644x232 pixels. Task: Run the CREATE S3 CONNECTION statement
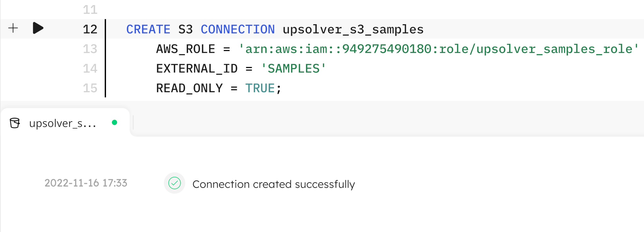pos(38,28)
